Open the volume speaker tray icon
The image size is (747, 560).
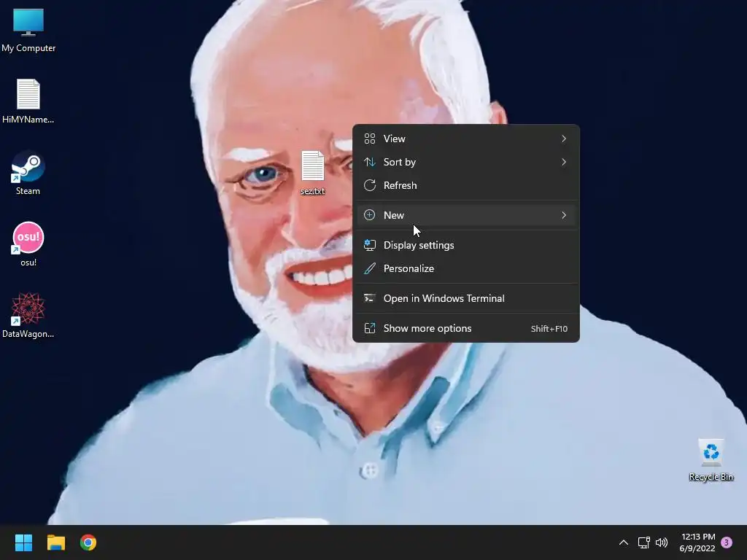tap(662, 542)
